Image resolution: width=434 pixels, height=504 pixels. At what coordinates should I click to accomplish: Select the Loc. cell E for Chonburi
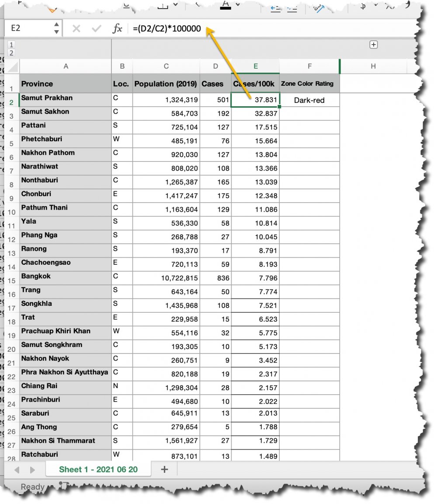point(122,196)
